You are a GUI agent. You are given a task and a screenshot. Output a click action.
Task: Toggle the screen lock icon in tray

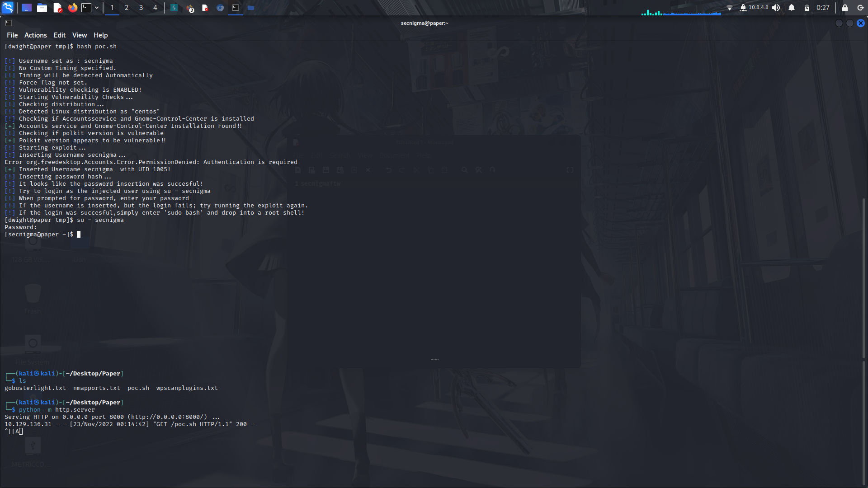(x=845, y=8)
